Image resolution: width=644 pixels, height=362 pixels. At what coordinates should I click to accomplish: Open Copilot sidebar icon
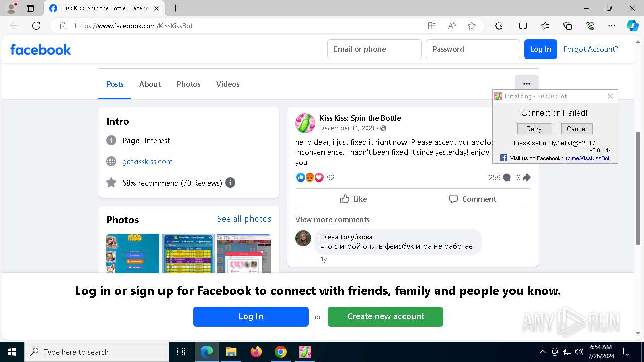[x=632, y=26]
